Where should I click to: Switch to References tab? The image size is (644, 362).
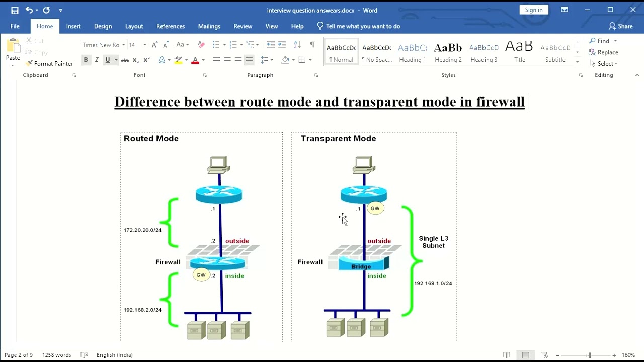tap(171, 26)
